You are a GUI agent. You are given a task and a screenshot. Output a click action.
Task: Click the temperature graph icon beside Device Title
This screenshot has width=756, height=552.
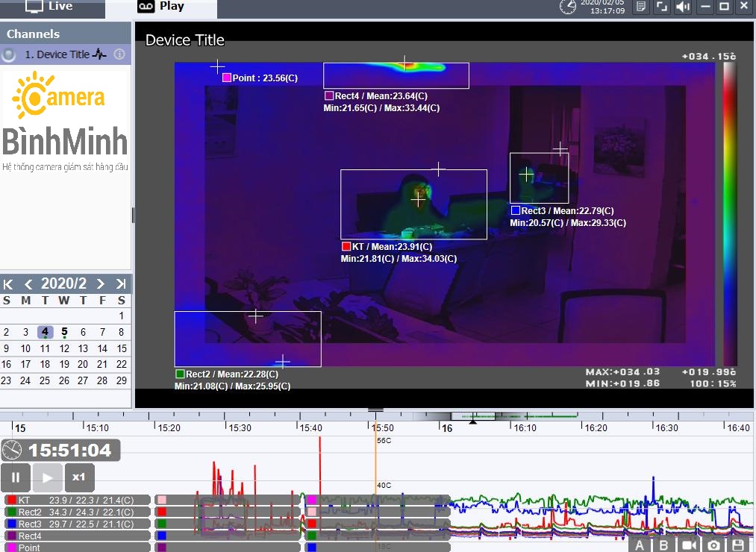pos(99,54)
